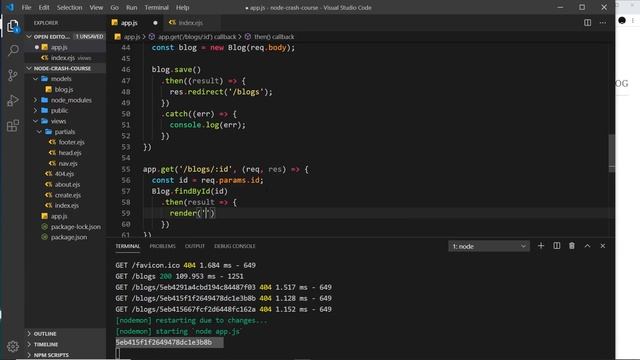Place cursor on line 48 res.redirect code
640x360 pixels.
tap(221, 92)
